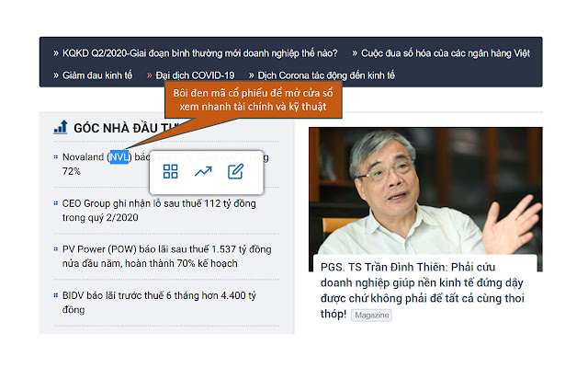588x368 pixels.
Task: Go to the Đại dịch COVID-19 topic
Action: pyautogui.click(x=195, y=75)
